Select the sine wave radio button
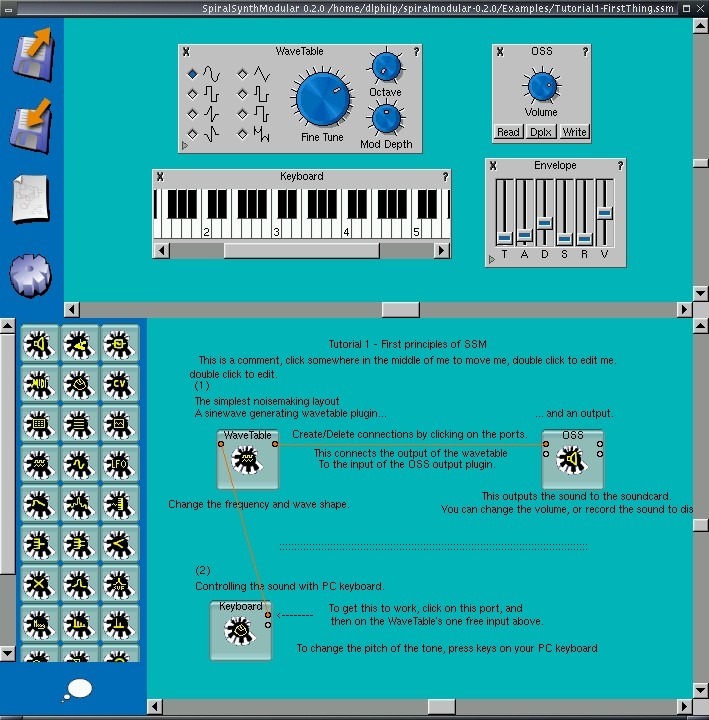Viewport: 709px width, 720px height. [192, 74]
